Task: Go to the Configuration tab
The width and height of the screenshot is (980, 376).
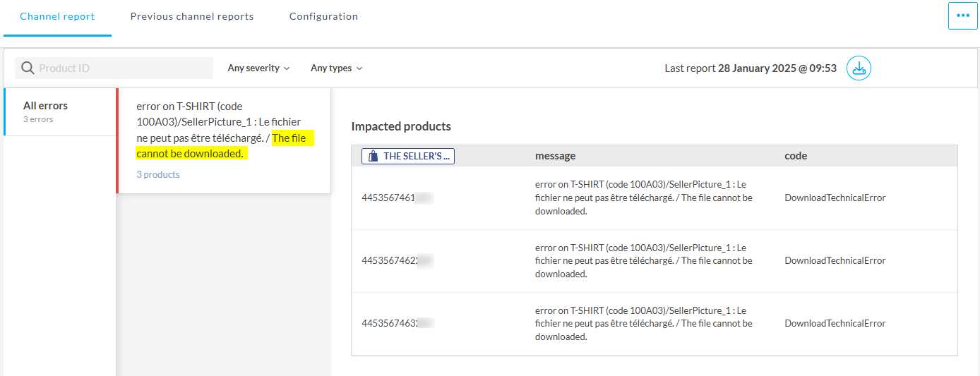Action: (x=323, y=16)
